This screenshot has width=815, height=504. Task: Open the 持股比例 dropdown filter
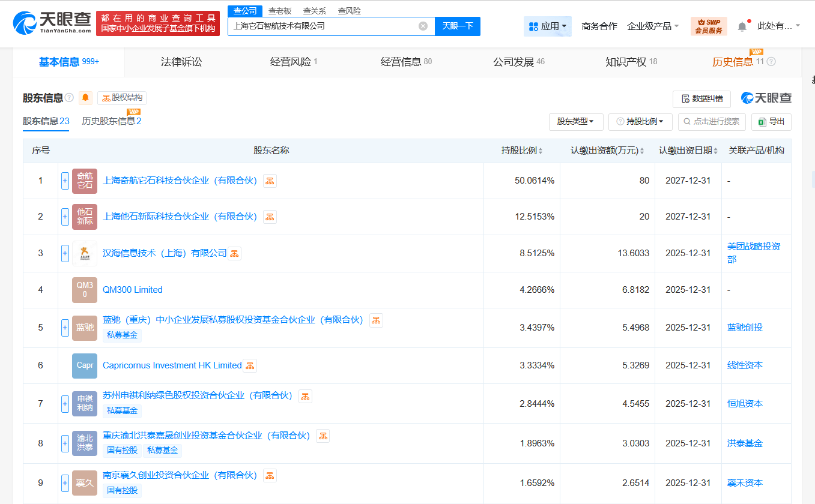[x=640, y=122]
